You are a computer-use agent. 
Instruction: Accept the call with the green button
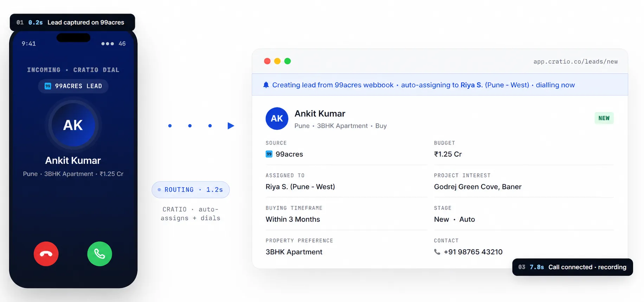pos(99,254)
